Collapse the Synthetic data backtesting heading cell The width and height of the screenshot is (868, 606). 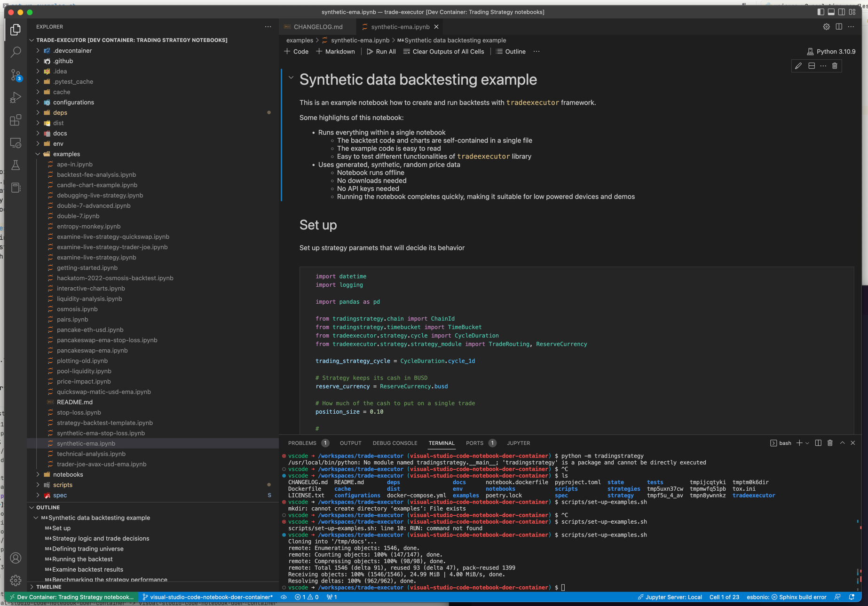tap(291, 78)
